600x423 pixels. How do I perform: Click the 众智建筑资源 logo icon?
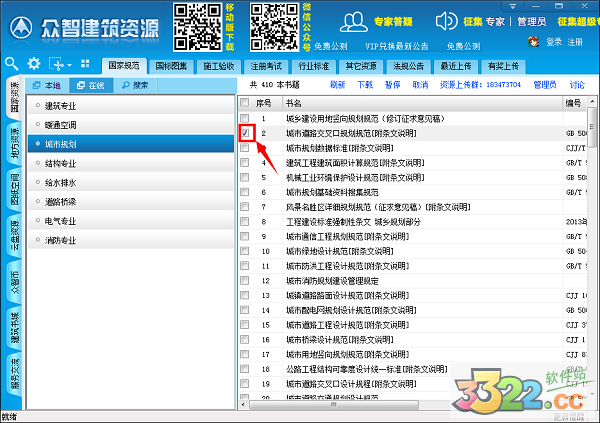(x=21, y=28)
